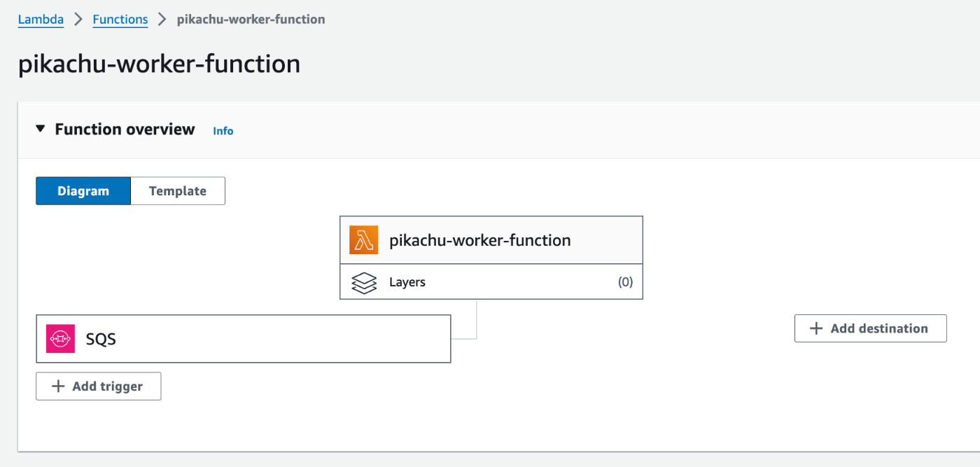Go to the Functions breadcrumb link

click(x=120, y=20)
